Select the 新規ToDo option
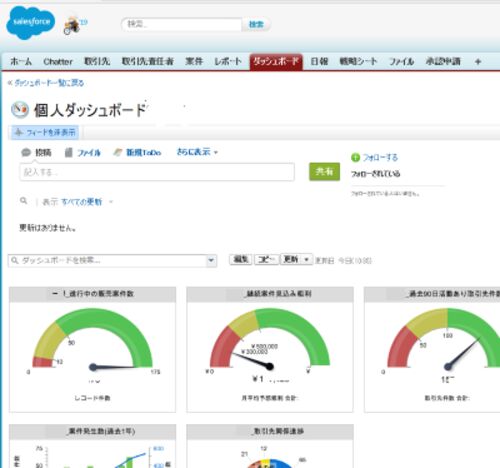 coord(144,153)
